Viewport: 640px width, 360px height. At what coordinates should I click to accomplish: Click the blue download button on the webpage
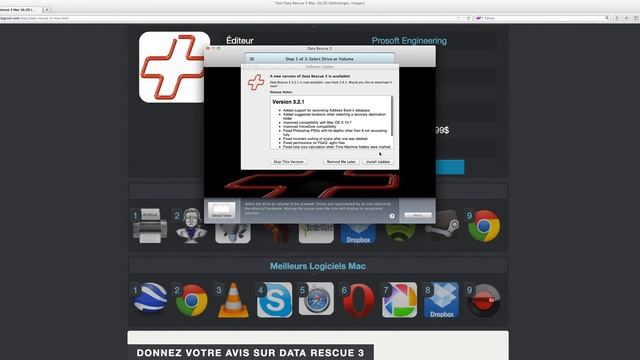point(450,167)
